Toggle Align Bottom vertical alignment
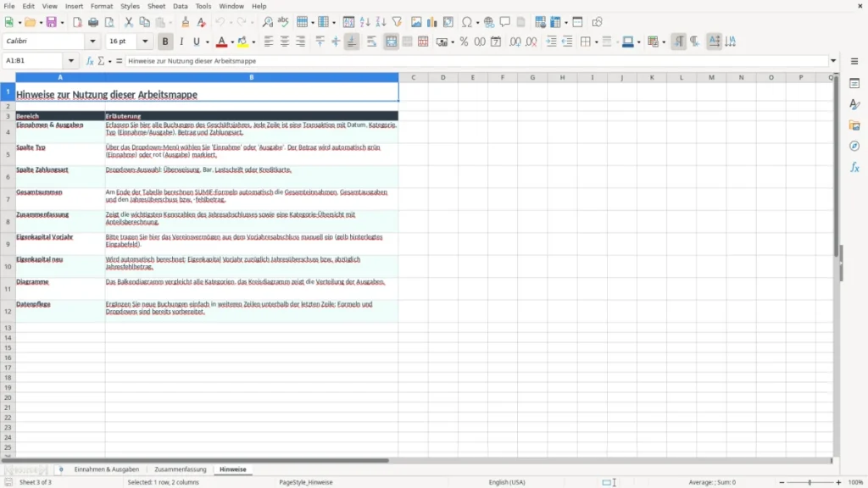868x488 pixels. click(x=352, y=42)
